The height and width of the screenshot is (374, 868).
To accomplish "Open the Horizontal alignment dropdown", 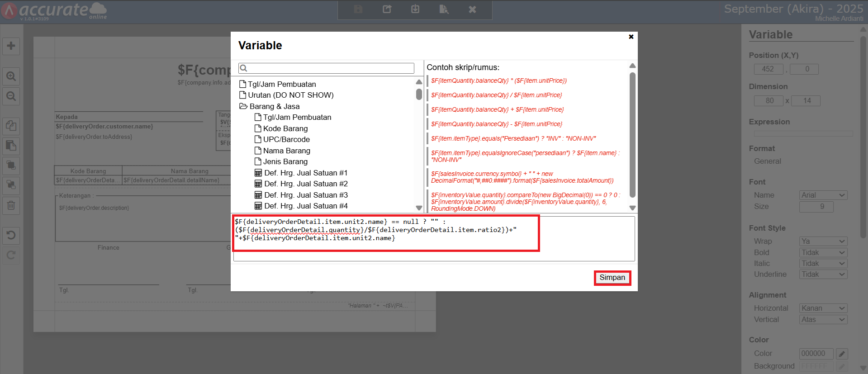I will pos(823,308).
